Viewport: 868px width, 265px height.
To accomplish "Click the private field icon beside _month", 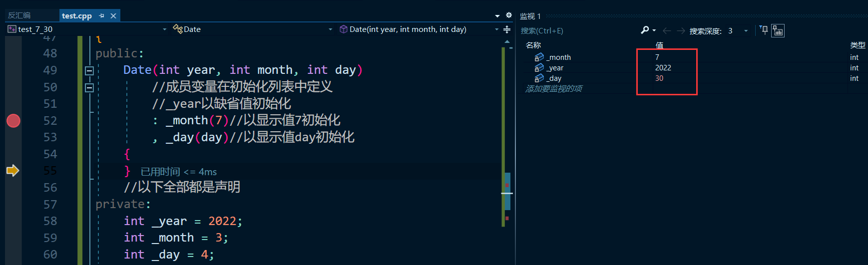I will (x=539, y=57).
